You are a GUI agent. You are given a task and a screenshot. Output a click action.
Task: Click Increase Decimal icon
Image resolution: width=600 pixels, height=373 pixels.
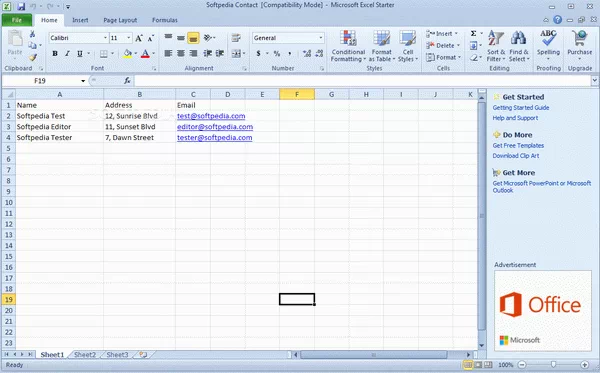pos(307,54)
